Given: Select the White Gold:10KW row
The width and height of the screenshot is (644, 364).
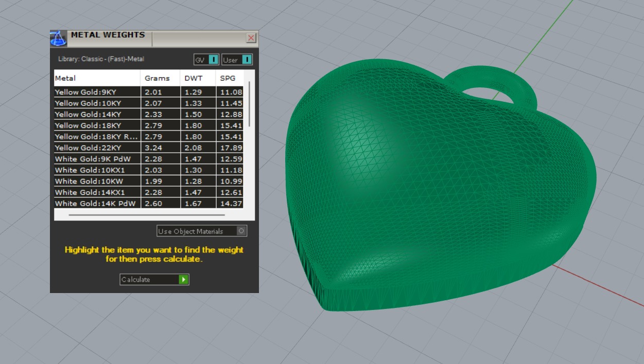Looking at the screenshot, I should point(148,181).
